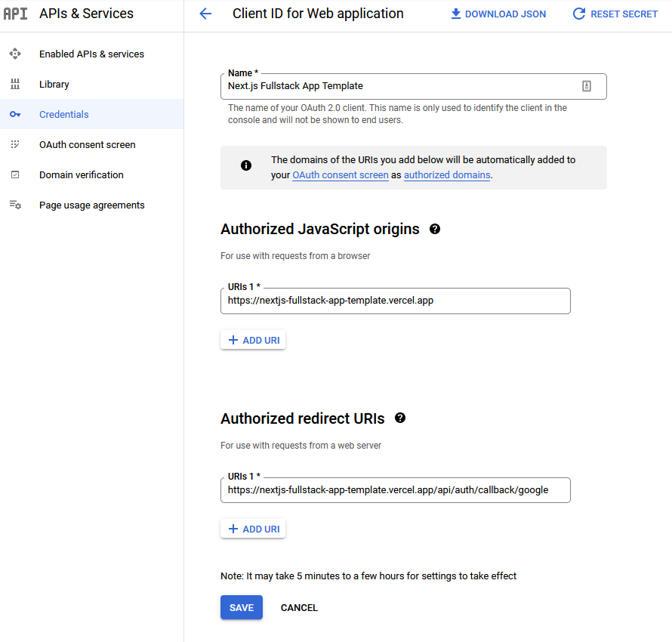Edit JavaScript origins URIs 1 field
Screen dimensions: 672x642
point(396,301)
